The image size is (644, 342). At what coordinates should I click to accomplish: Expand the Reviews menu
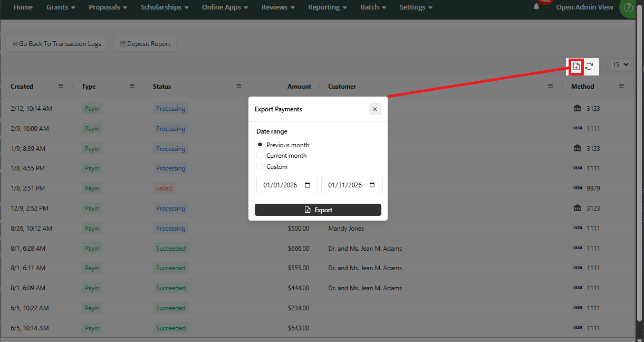pos(278,7)
